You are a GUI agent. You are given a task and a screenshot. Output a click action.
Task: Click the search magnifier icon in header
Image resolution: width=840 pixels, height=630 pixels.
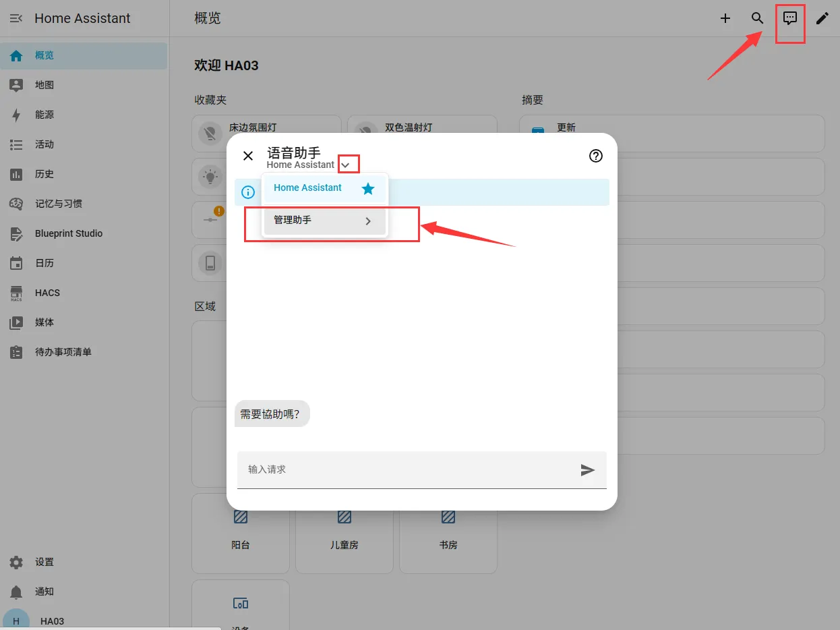point(758,18)
